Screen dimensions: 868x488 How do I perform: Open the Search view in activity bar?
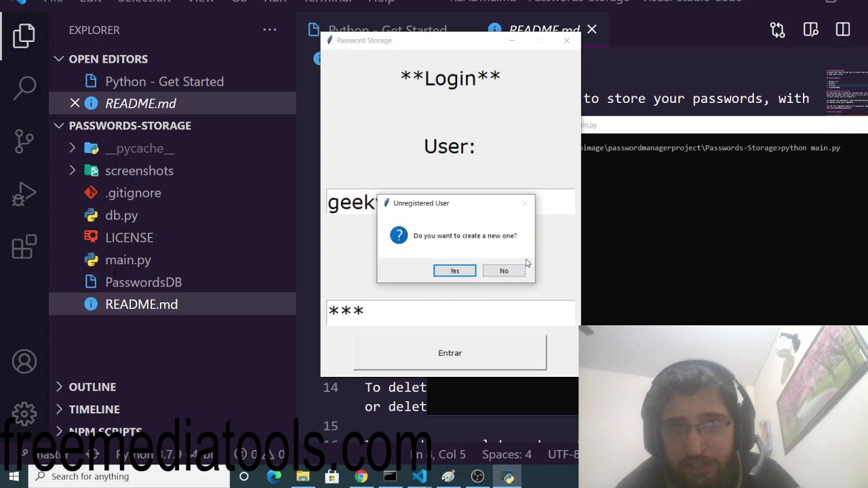coord(25,87)
